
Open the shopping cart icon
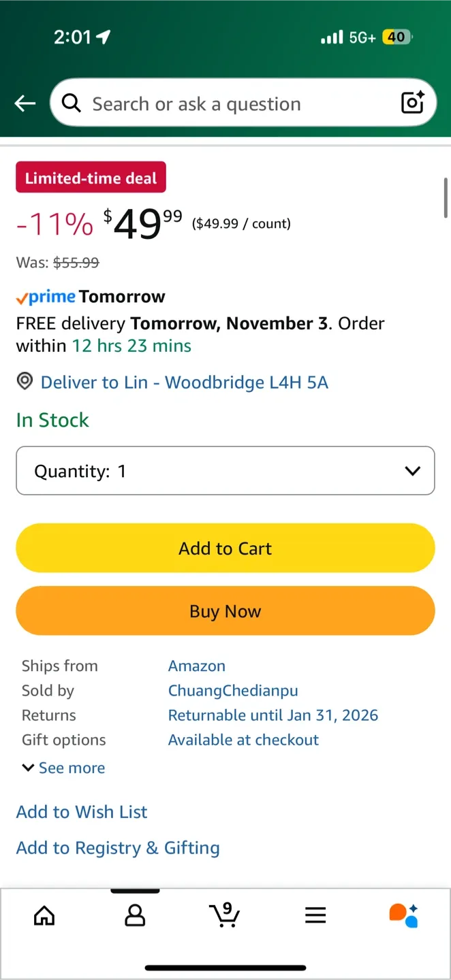224,915
